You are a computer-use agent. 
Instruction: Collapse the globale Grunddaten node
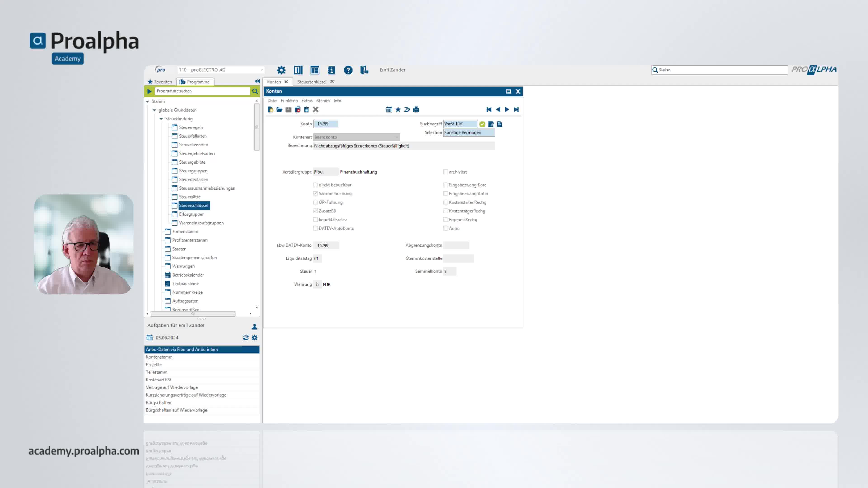point(154,110)
